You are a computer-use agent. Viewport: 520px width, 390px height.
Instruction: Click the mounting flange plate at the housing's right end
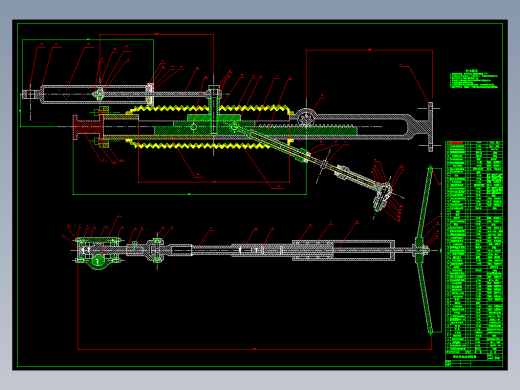pyautogui.click(x=430, y=127)
